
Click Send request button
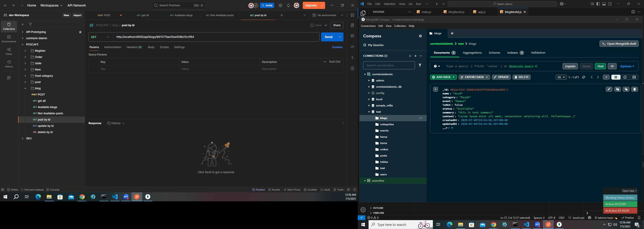coord(328,37)
